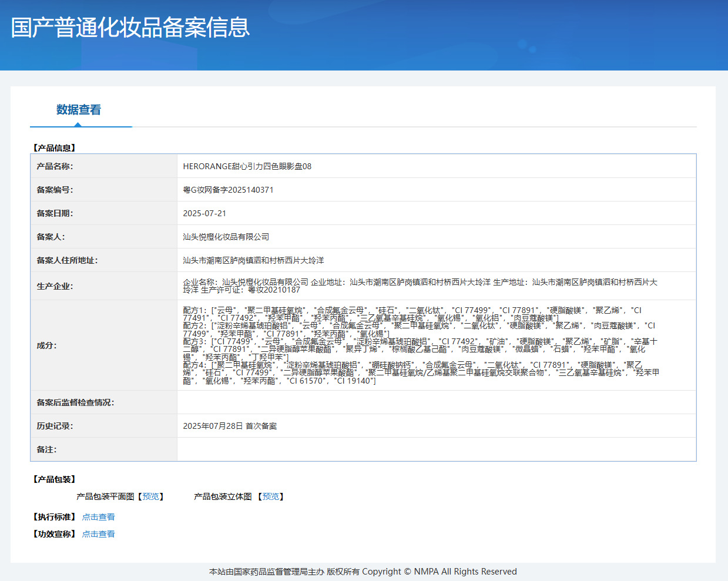The width and height of the screenshot is (728, 581).
Task: Click the 【功效宣称】 label
Action: 54,534
